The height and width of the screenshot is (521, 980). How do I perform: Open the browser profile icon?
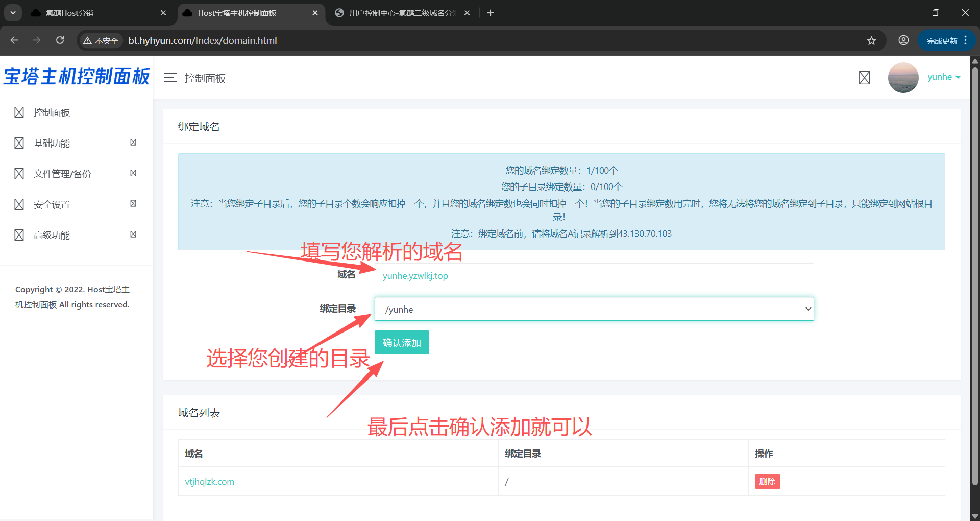[903, 40]
